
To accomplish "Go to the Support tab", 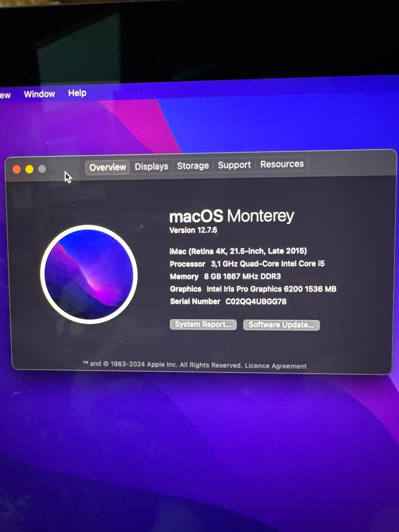I will pos(234,165).
